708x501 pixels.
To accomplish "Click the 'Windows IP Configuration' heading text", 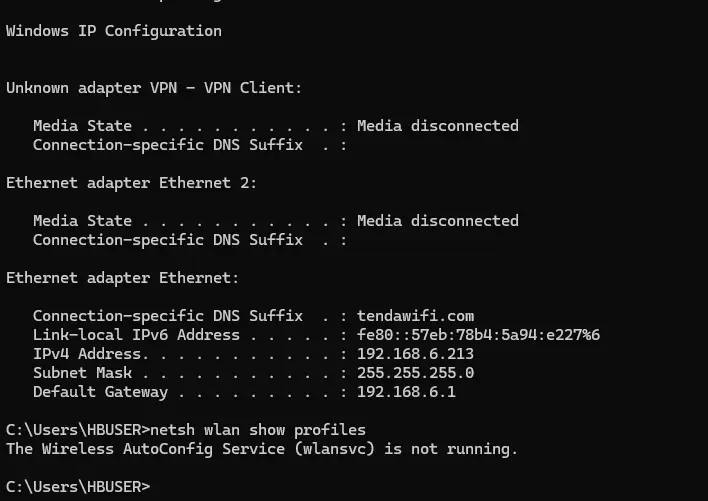I will 114,31.
